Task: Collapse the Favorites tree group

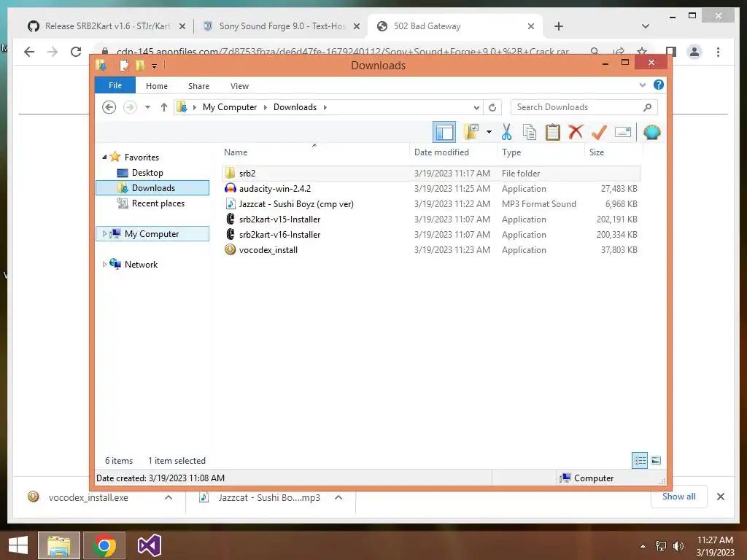Action: 104,157
